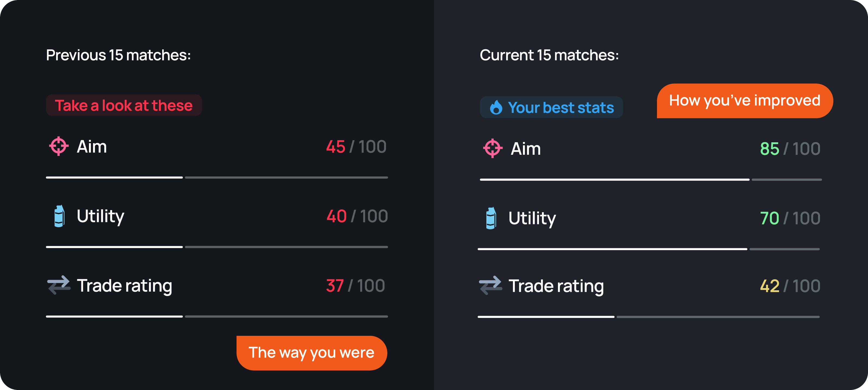Select the 'Your best stats' badge
This screenshot has height=390, width=868.
click(x=551, y=107)
